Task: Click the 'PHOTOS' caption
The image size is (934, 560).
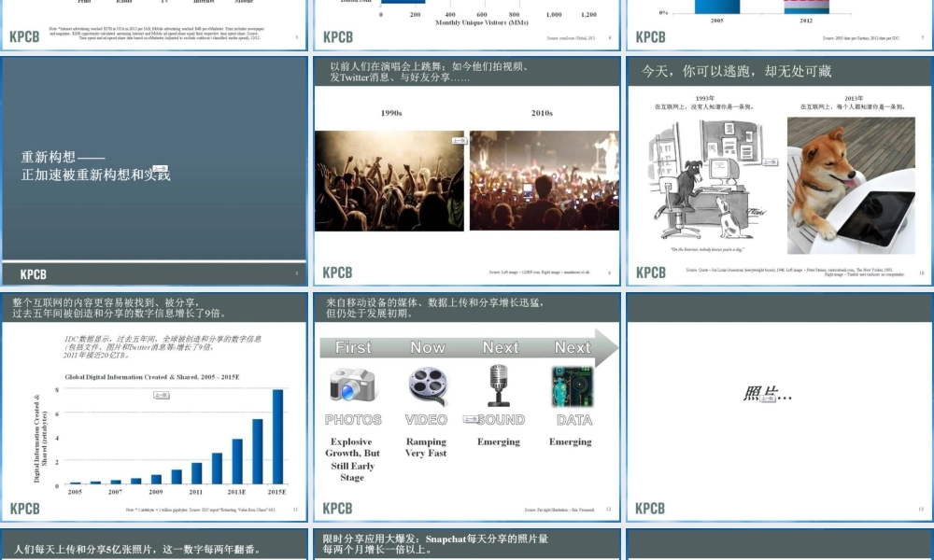Action: pos(353,420)
